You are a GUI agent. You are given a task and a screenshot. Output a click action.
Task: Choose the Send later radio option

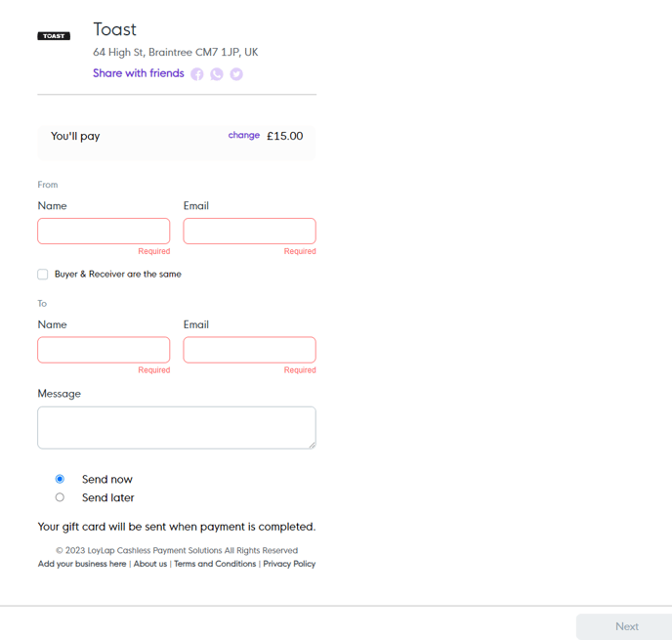pyautogui.click(x=60, y=497)
